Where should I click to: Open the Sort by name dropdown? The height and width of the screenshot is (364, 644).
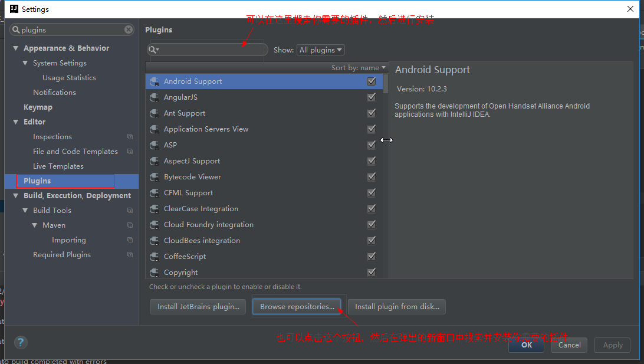point(359,68)
